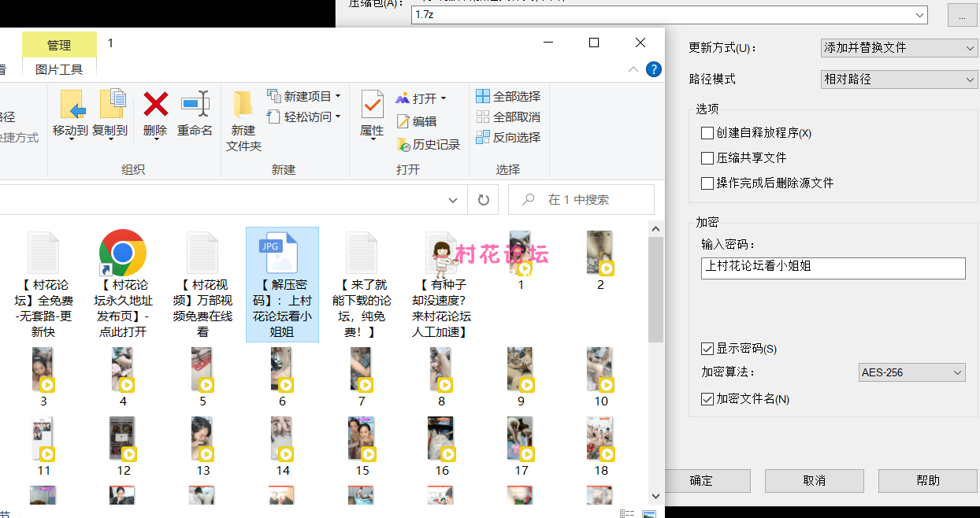Open Properties (属性) in ribbon
This screenshot has width=980, height=518.
click(372, 114)
